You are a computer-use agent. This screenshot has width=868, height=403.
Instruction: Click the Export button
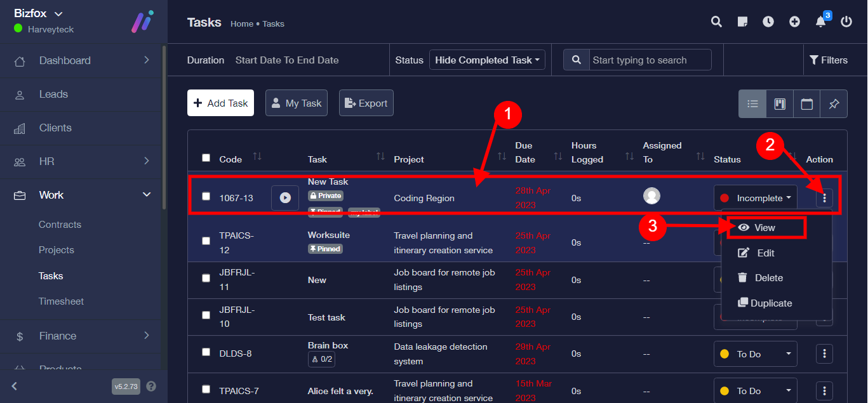click(x=366, y=103)
